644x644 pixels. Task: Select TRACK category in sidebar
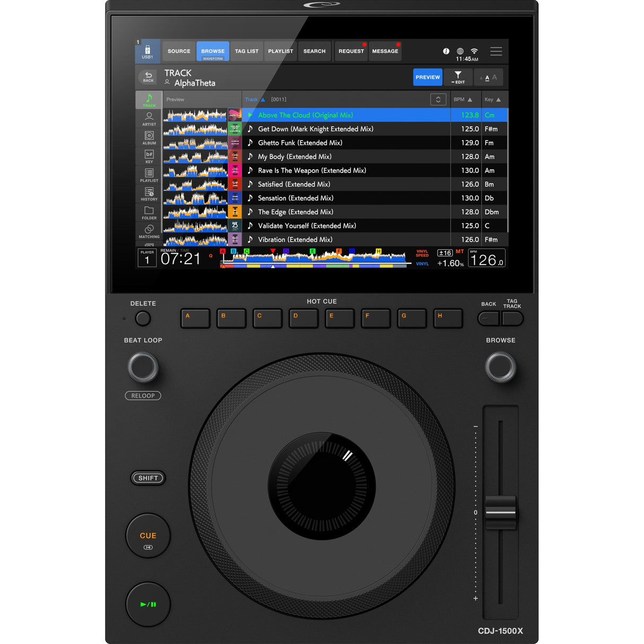149,100
